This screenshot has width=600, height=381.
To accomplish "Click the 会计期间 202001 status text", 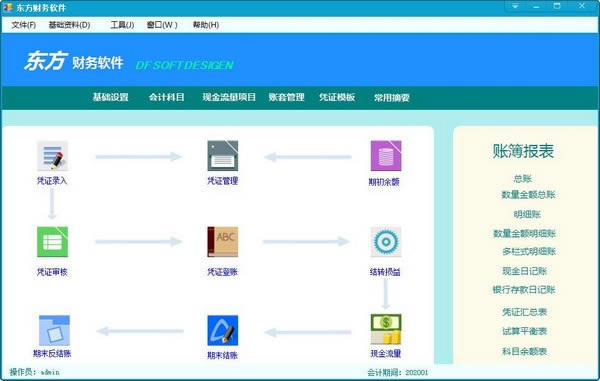I will point(398,372).
